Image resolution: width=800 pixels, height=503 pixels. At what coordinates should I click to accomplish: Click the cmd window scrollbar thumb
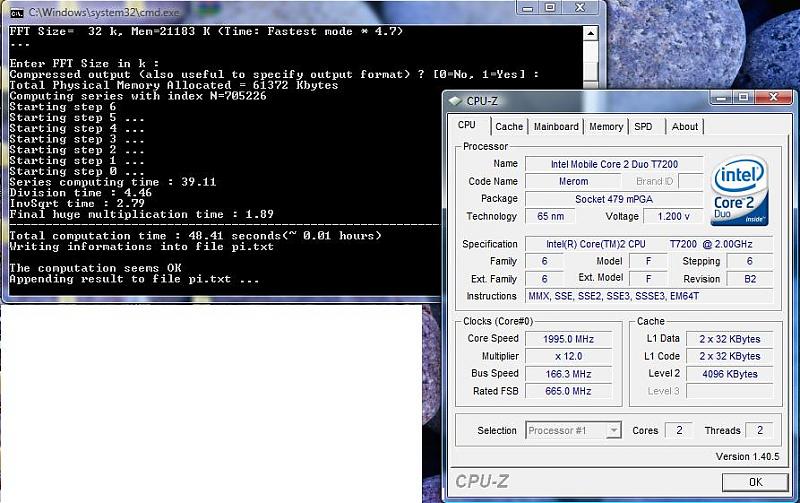pyautogui.click(x=590, y=70)
